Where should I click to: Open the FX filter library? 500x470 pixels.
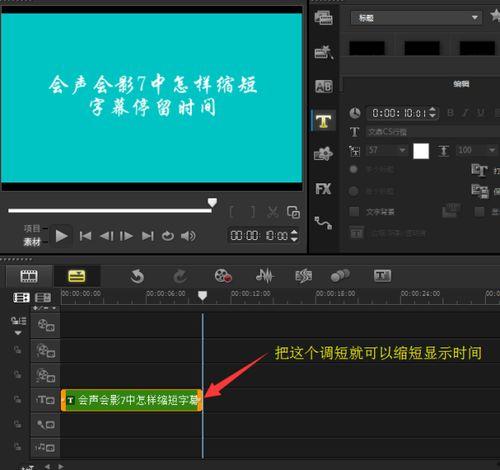[323, 189]
